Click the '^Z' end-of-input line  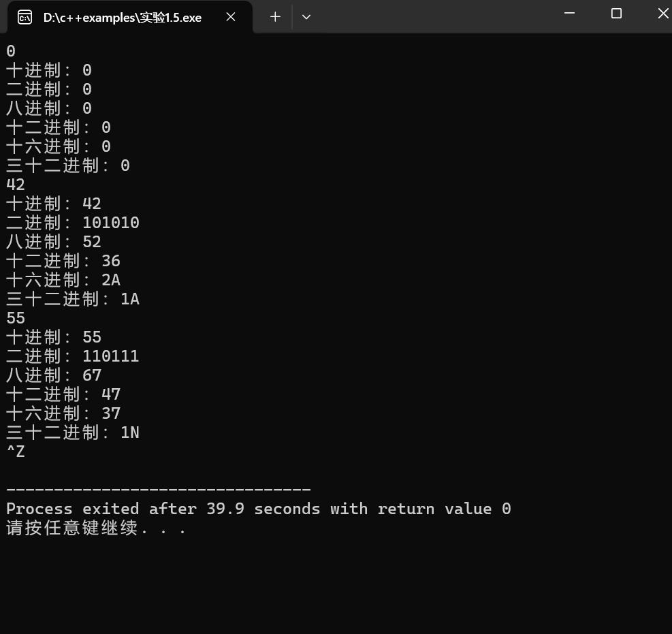click(16, 451)
